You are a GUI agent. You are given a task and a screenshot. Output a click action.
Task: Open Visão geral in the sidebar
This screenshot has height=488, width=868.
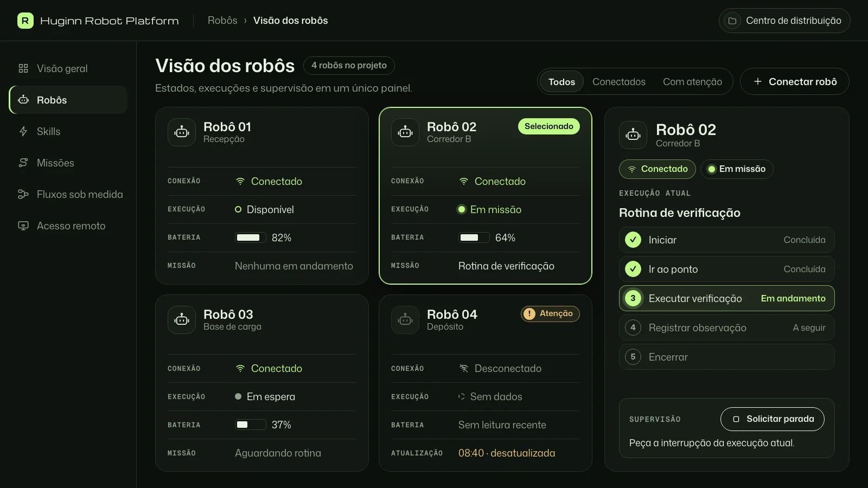coord(68,68)
